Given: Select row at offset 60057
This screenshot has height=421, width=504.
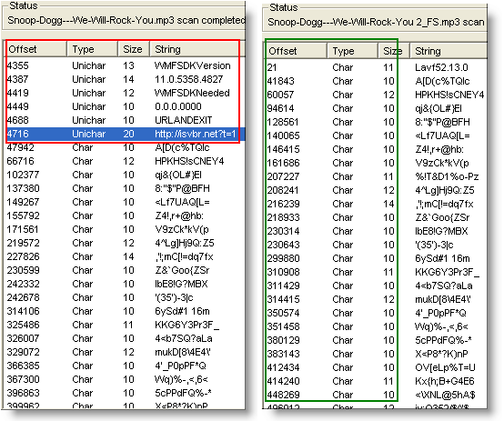Looking at the screenshot, I should [376, 95].
